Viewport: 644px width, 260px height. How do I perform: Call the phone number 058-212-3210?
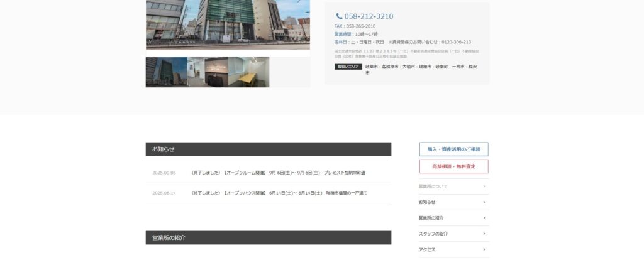369,16
